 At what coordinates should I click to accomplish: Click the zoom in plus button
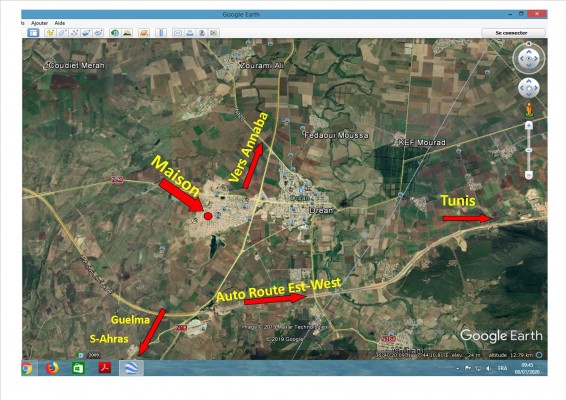click(x=529, y=125)
